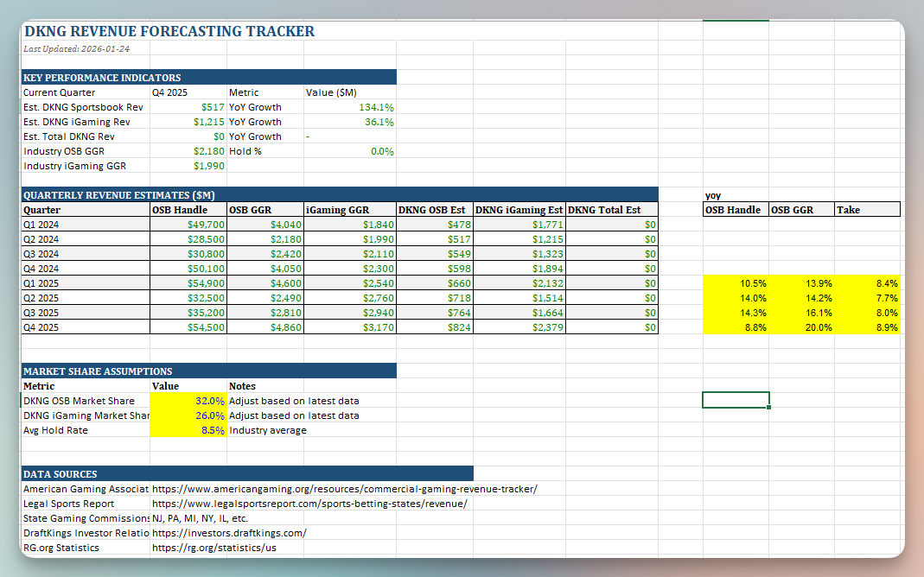Select the Est. DKNG Sportsbook Rev label
Viewport: 924px width, 577px height.
83,107
